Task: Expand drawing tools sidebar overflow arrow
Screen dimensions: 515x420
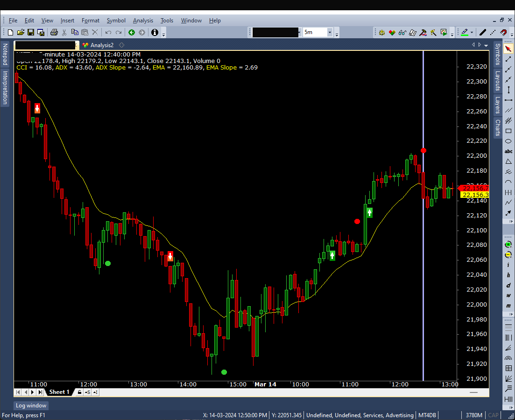Action: pos(511,222)
